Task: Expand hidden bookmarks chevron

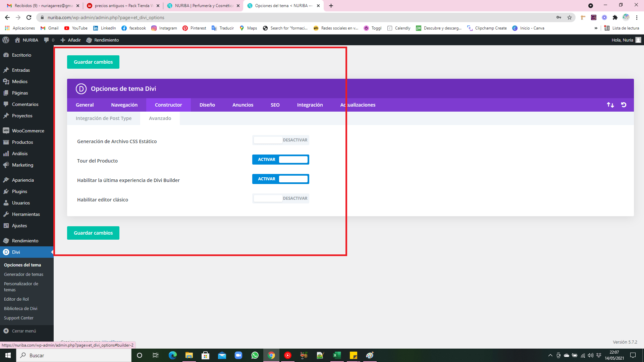Action: (x=596, y=28)
